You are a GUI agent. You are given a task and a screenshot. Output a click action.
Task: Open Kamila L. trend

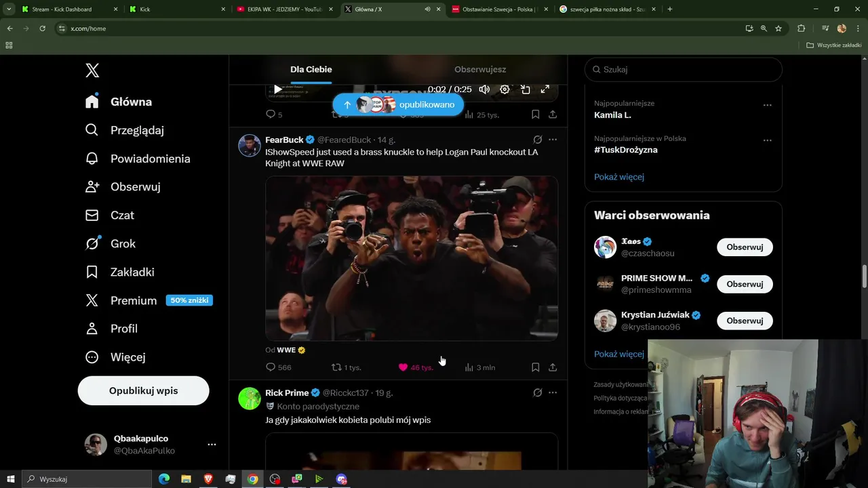612,115
